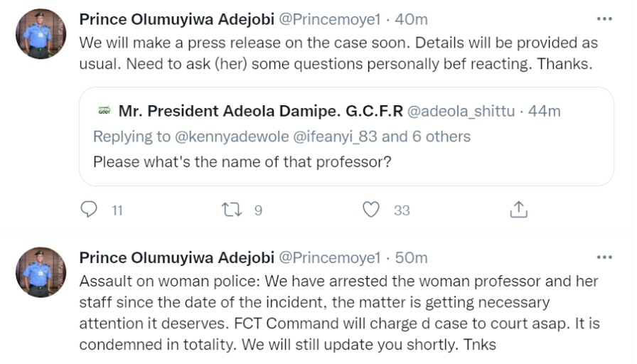The width and height of the screenshot is (637, 364).
Task: Click the share icon on first tweet
Action: click(x=519, y=209)
